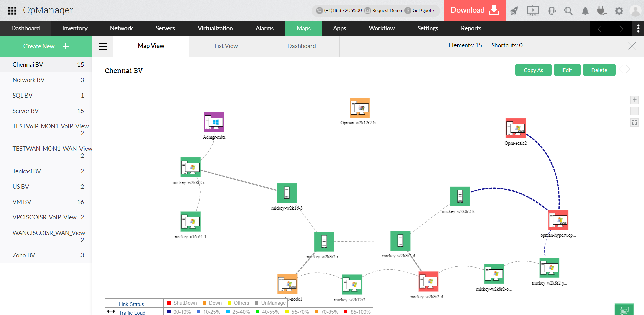Screen dimensions: 644x315
Task: Click the chevron beside Delete button
Action: point(628,69)
